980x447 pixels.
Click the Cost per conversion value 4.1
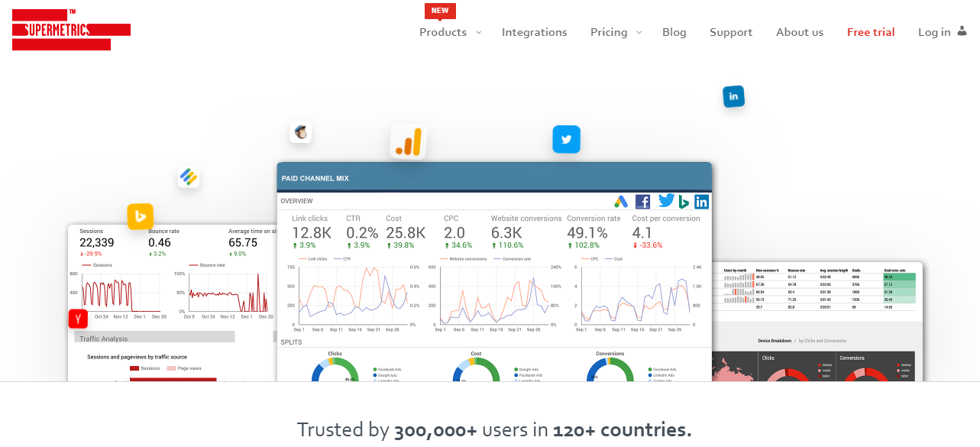[642, 233]
